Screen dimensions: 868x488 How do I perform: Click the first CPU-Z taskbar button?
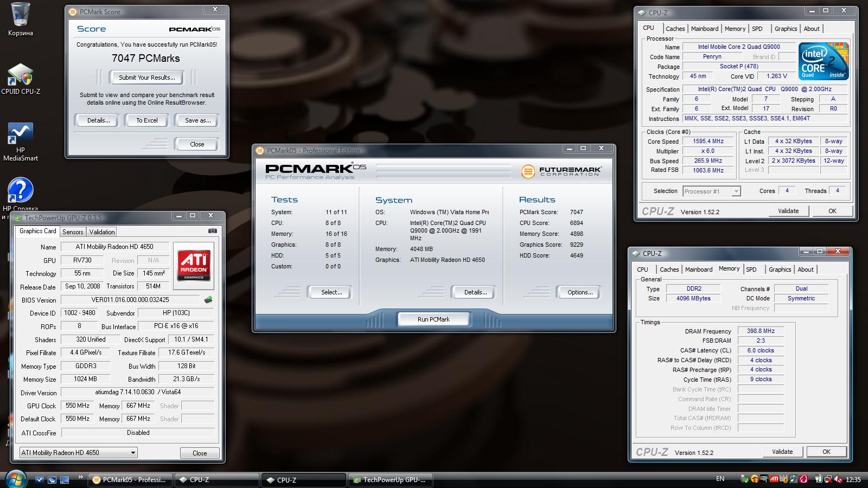coord(217,480)
